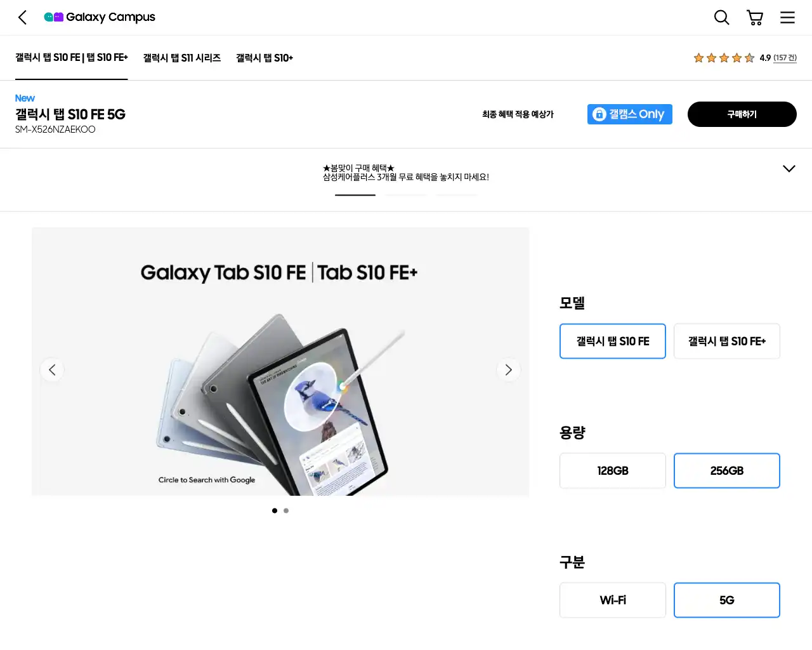Open the shopping cart icon

click(x=755, y=17)
